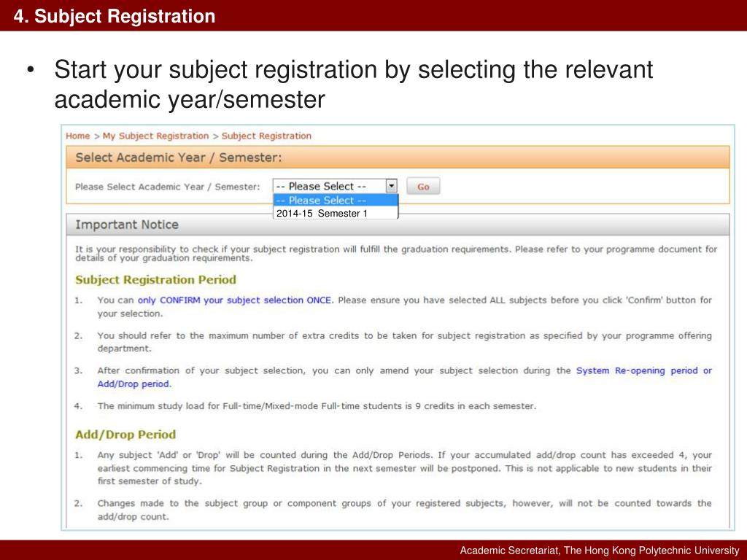Click the maximum extra credits notice item
This screenshot has height=560, width=747.
coord(404,342)
